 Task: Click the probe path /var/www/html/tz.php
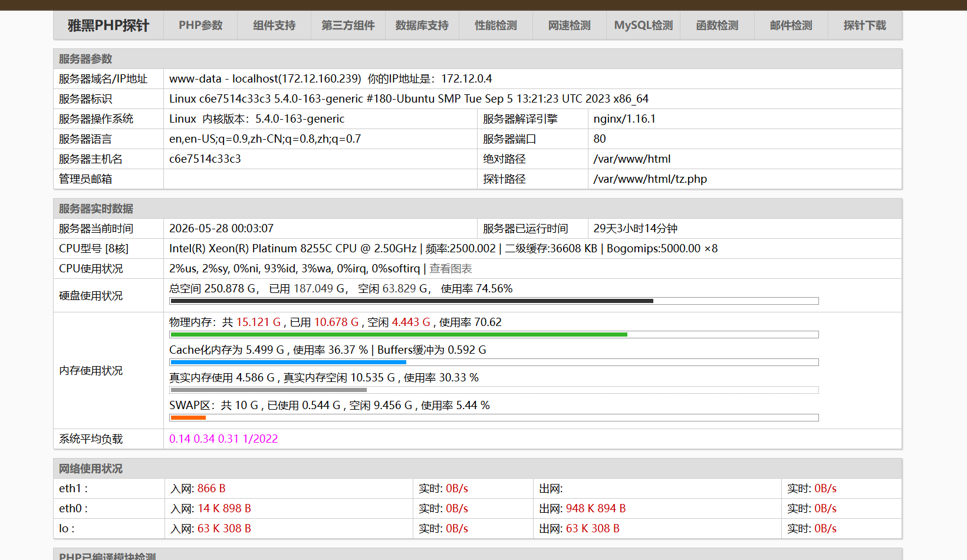click(x=650, y=179)
